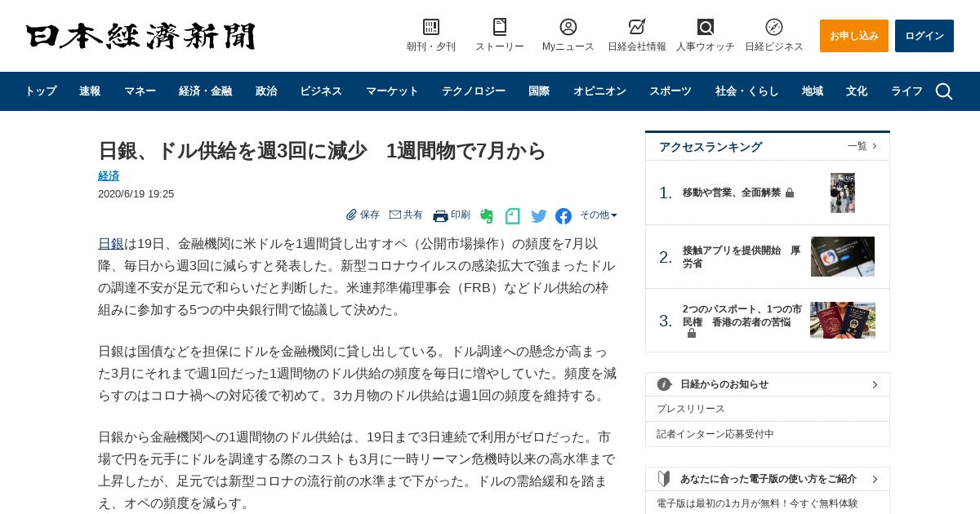The height and width of the screenshot is (514, 980).
Task: Click the info icon beside 日経からのお知らせ
Action: point(664,384)
